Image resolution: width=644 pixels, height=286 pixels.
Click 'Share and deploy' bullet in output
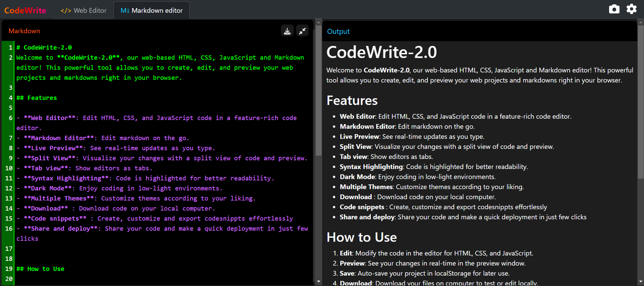click(x=463, y=217)
